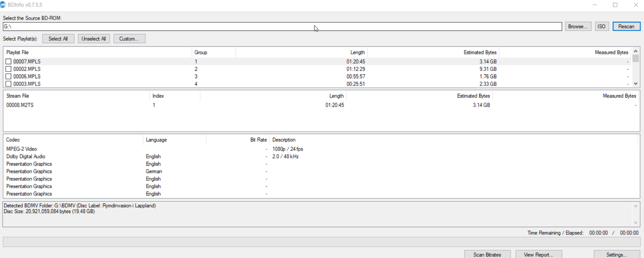The height and width of the screenshot is (258, 644).
Task: Click the source BD-ROM path field
Action: coord(282,27)
